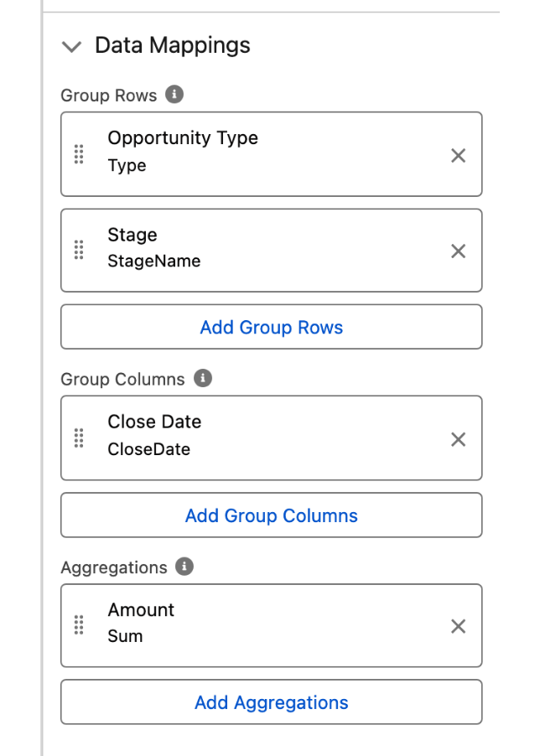Select the Close Date mapping card

point(272,438)
